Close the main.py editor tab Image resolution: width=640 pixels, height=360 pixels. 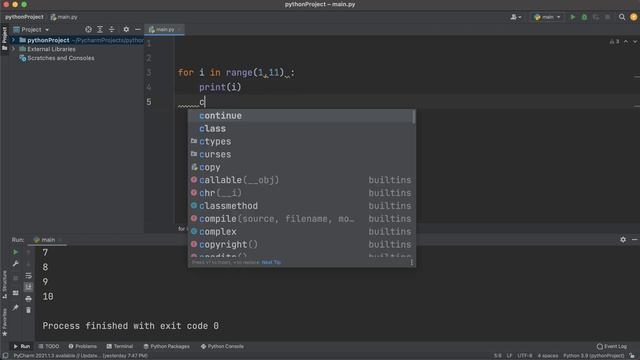click(179, 29)
